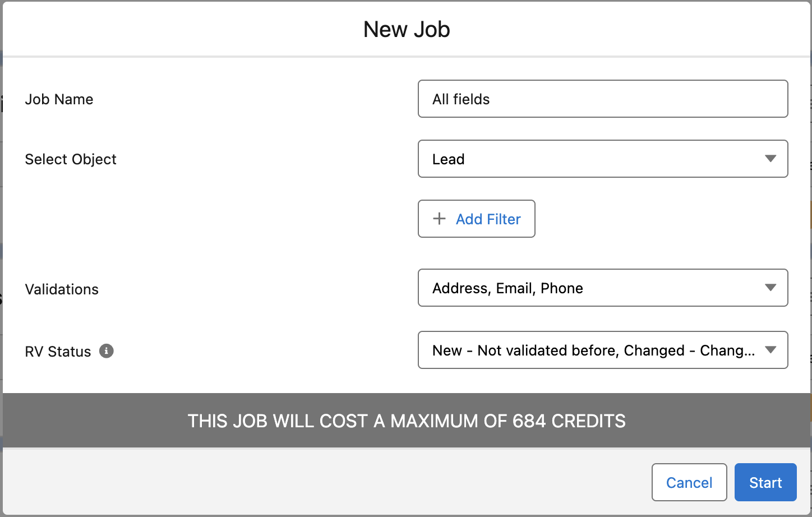Click the 684 credits cost banner
The width and height of the screenshot is (812, 517).
(x=407, y=421)
